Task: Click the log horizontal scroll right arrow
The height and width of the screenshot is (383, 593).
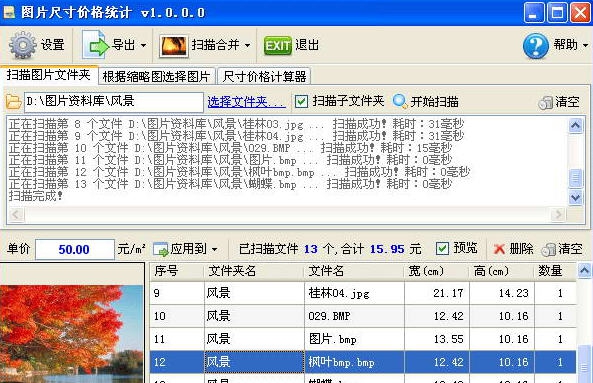Action: tap(558, 215)
